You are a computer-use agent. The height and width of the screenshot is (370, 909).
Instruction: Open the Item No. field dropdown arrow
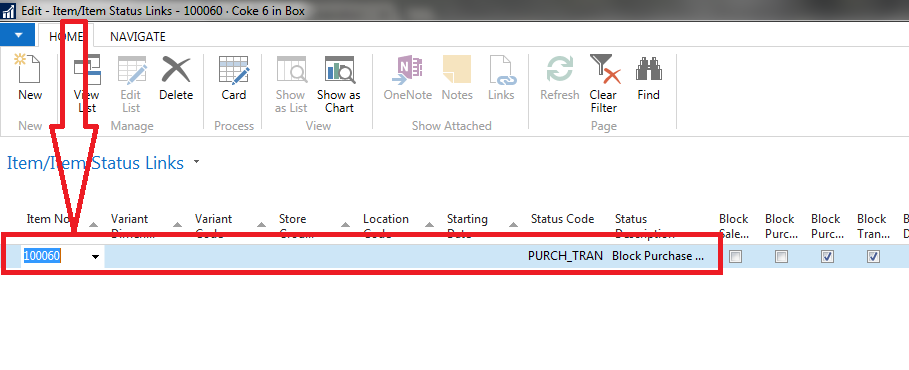click(x=95, y=256)
